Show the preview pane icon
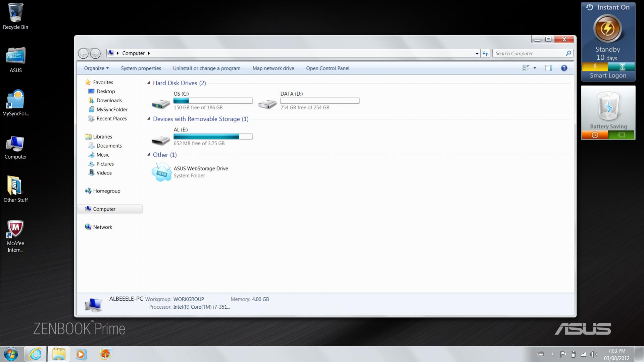Image resolution: width=644 pixels, height=362 pixels. (x=548, y=68)
